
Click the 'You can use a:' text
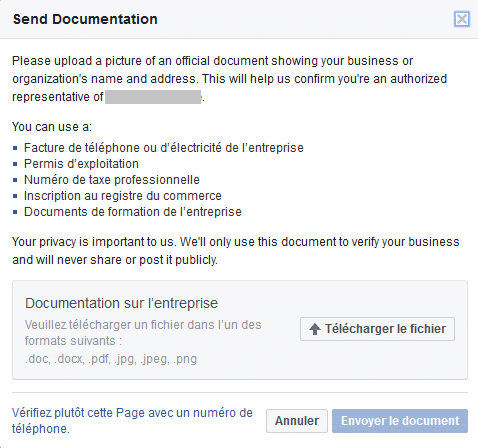52,127
